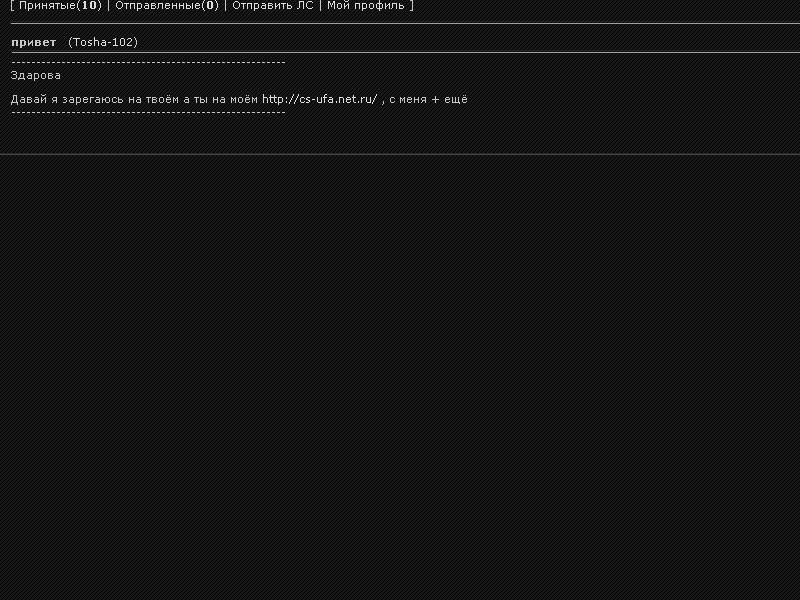Click the dashed separator below the message

[148, 112]
